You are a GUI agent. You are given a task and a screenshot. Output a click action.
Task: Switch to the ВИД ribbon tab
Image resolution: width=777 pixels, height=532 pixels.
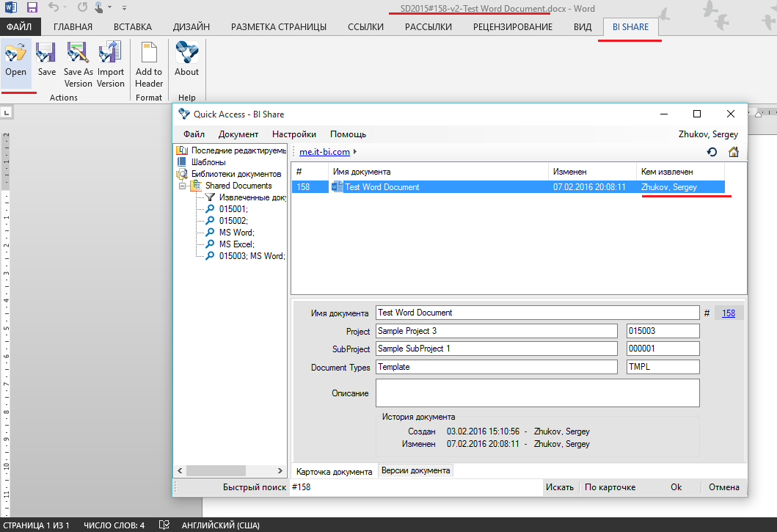point(583,26)
